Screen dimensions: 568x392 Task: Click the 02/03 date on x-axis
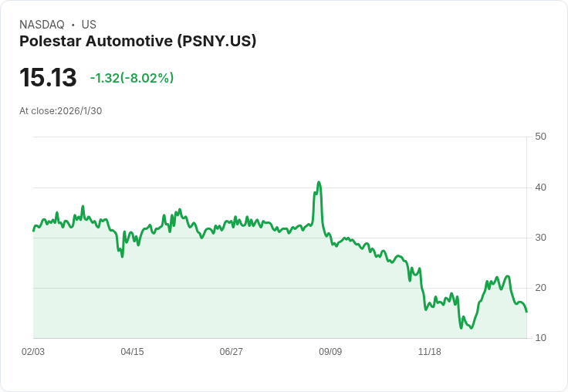pyautogui.click(x=33, y=352)
